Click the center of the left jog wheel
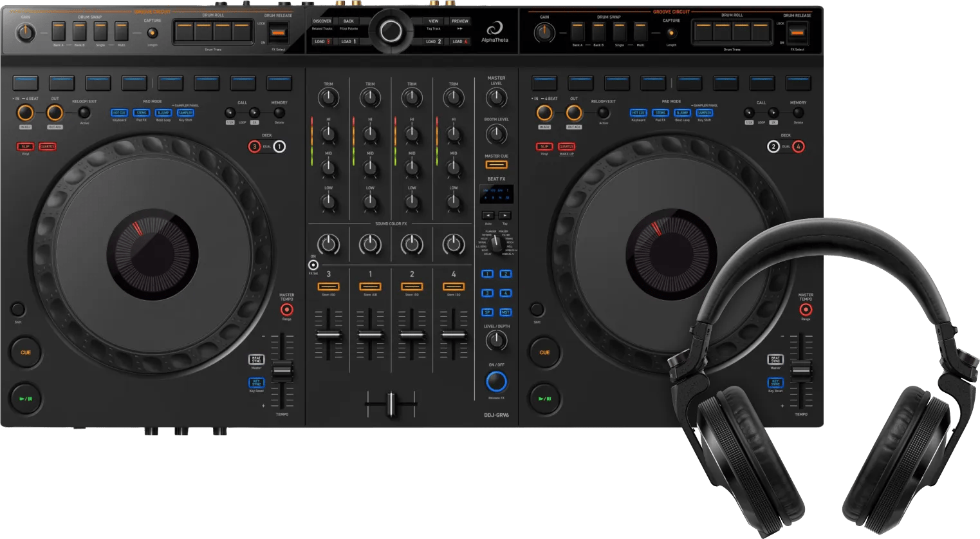 pyautogui.click(x=153, y=254)
